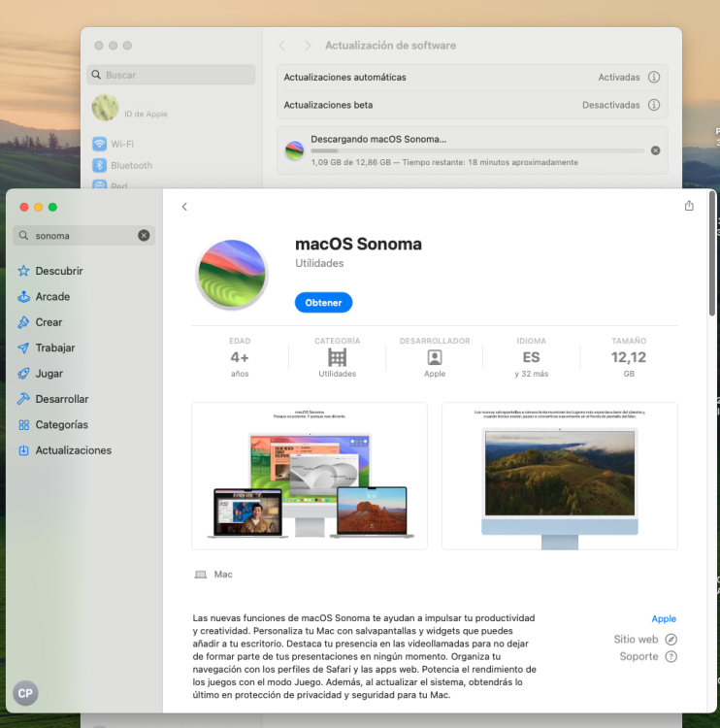Click the sonoma search input field
The width and height of the screenshot is (720, 728).
[x=84, y=236]
